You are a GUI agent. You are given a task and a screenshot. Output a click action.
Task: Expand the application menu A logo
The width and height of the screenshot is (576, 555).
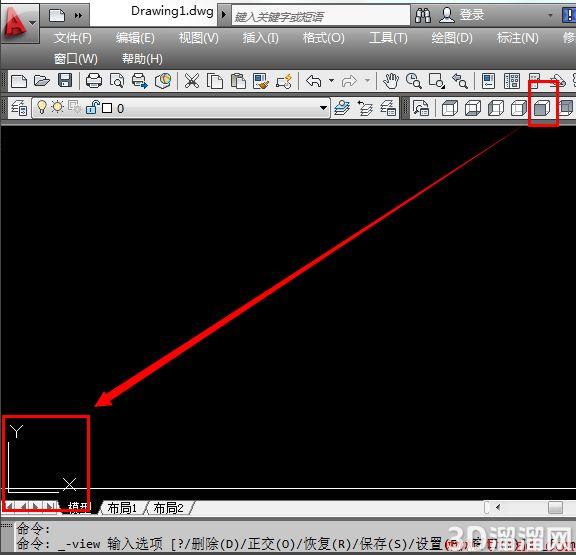click(x=19, y=23)
